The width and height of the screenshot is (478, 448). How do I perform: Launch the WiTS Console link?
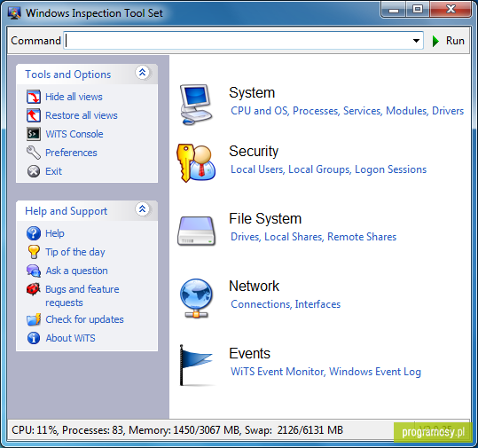pos(74,134)
